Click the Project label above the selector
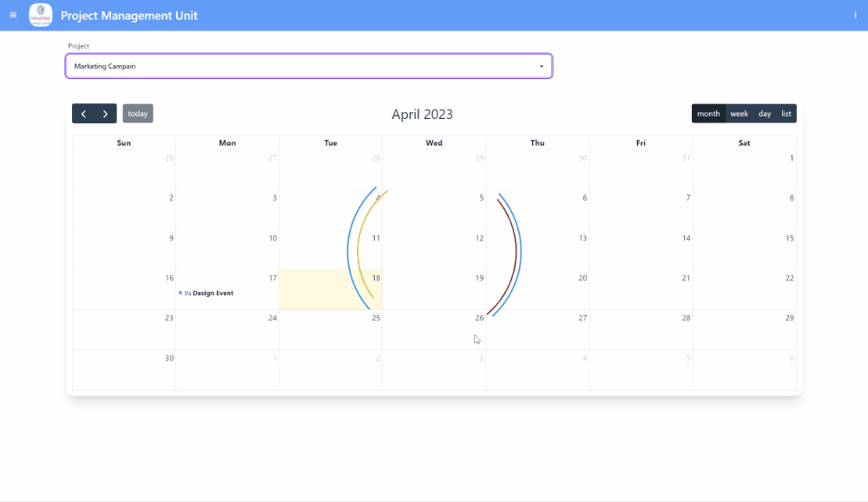The image size is (868, 502). tap(78, 46)
